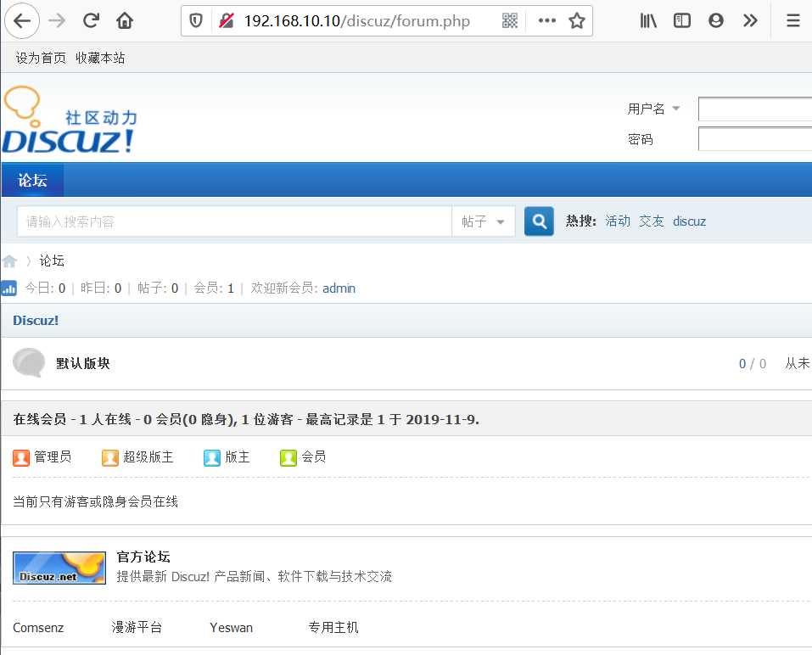Click the blue search magnifier button
Viewport: 812px width, 655px height.
pos(539,221)
